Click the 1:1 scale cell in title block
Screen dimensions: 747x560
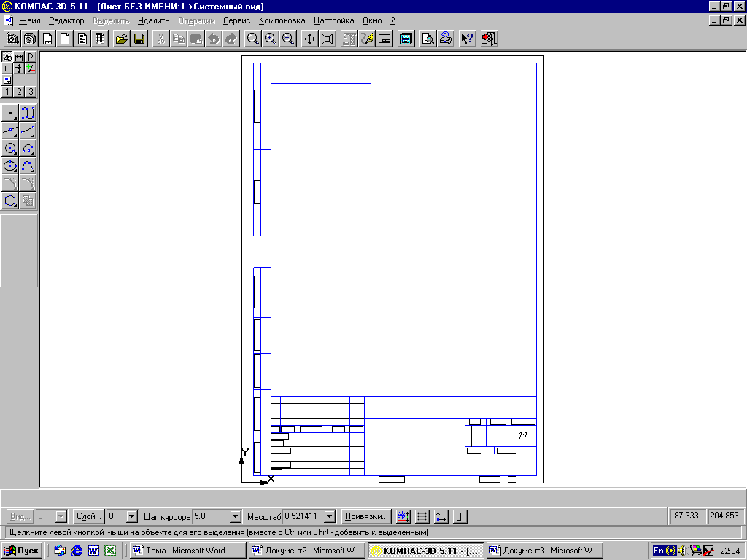[x=523, y=435]
